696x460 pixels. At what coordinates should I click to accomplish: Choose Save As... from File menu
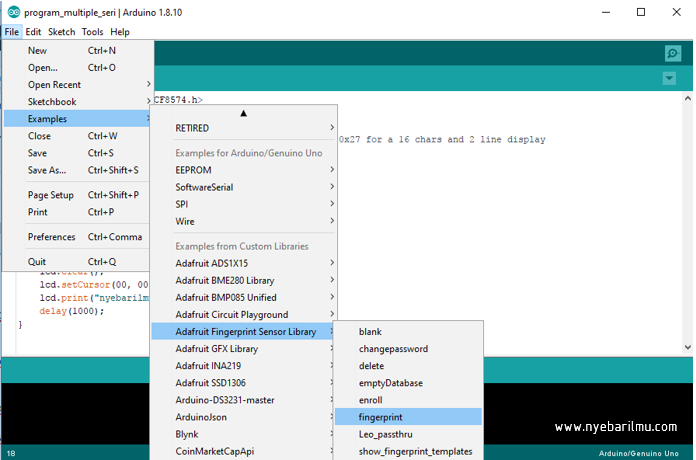pos(77,170)
